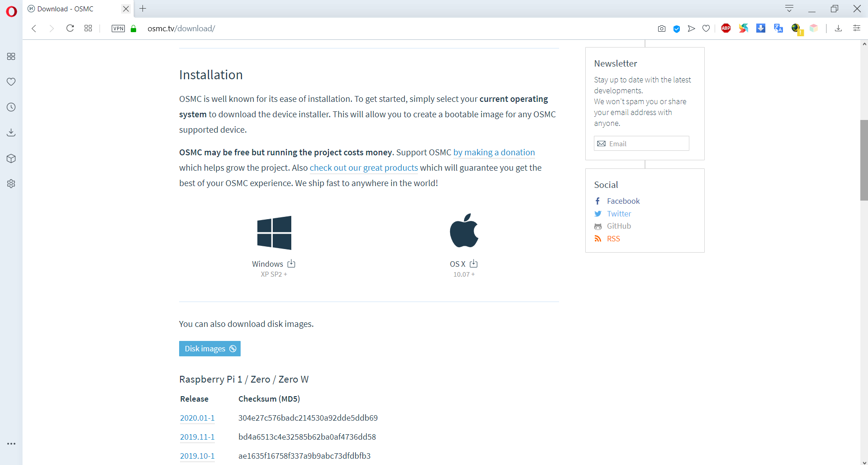
Task: Open Settings gear in the sidebar
Action: coord(11,184)
